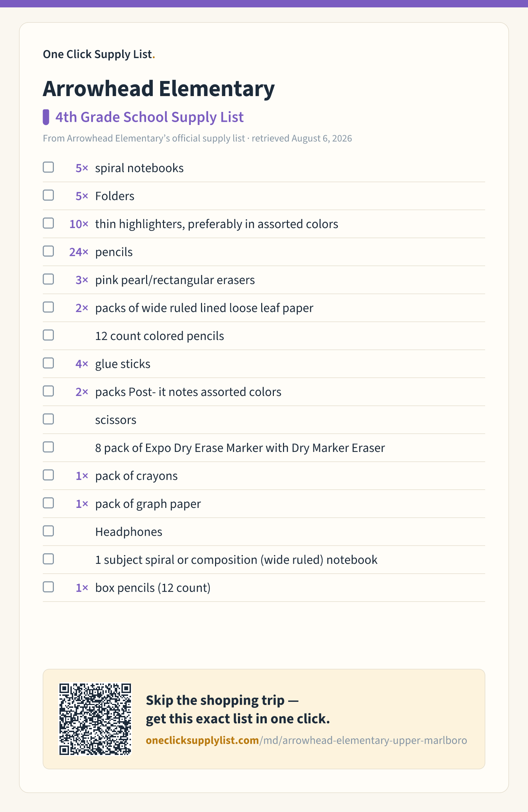Screen dimensions: 528x812
Task: Check the composition notebook checkbox
Action: pos(48,559)
